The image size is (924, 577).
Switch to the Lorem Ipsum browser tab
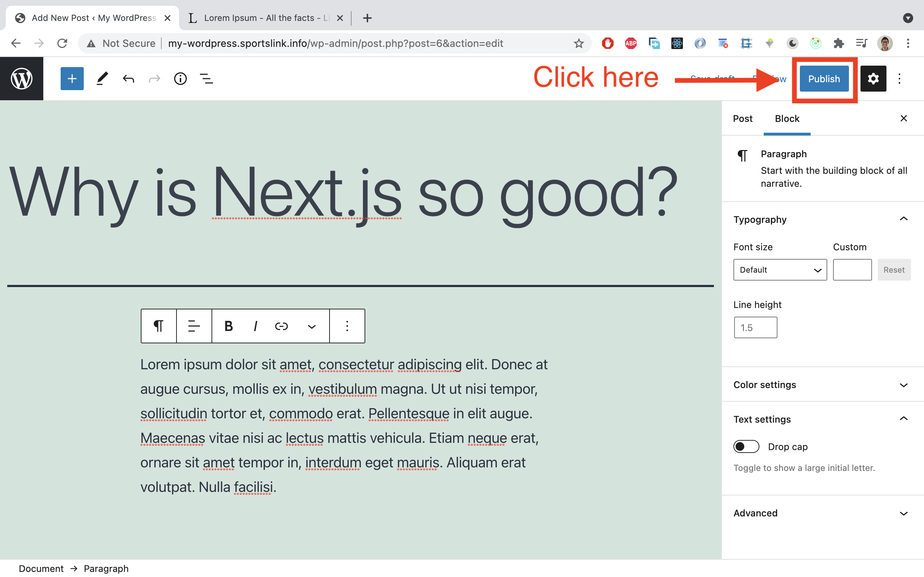(259, 18)
